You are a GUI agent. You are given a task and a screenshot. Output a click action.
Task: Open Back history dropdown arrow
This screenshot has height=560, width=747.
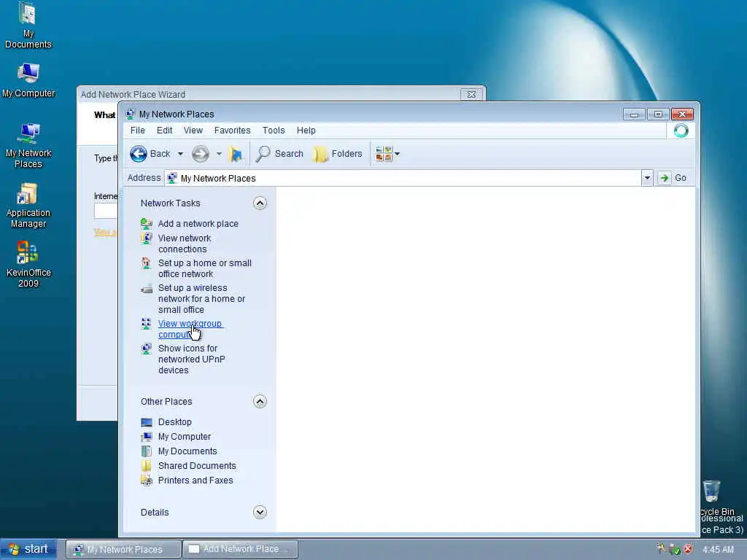point(180,154)
